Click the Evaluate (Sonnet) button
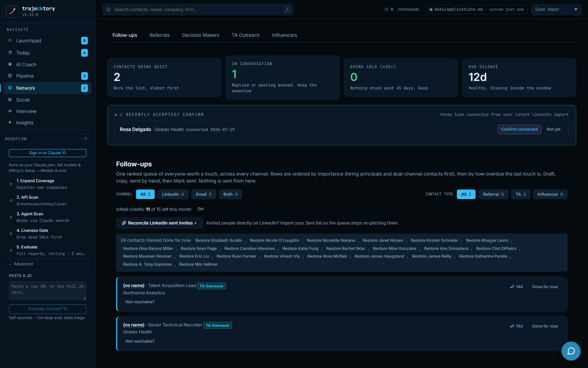The height and width of the screenshot is (368, 588). 47,309
